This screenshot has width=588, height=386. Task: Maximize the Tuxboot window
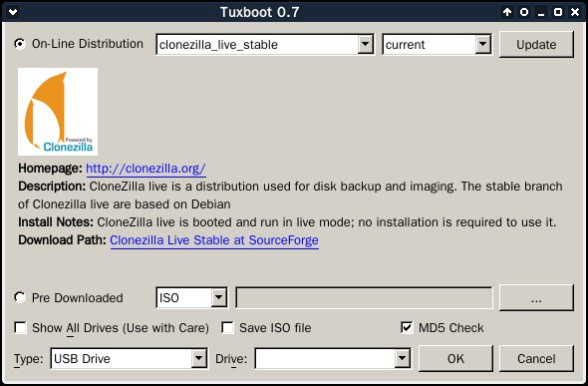tap(558, 12)
